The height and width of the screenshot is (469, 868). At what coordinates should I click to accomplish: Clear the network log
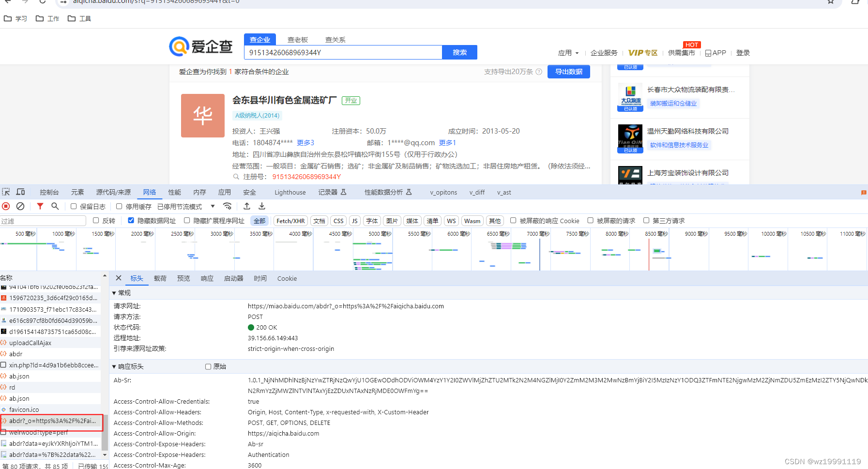point(20,206)
